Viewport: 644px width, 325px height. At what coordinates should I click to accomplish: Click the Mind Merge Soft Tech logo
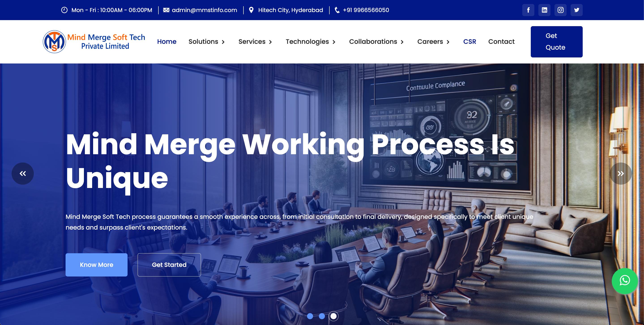pyautogui.click(x=94, y=42)
